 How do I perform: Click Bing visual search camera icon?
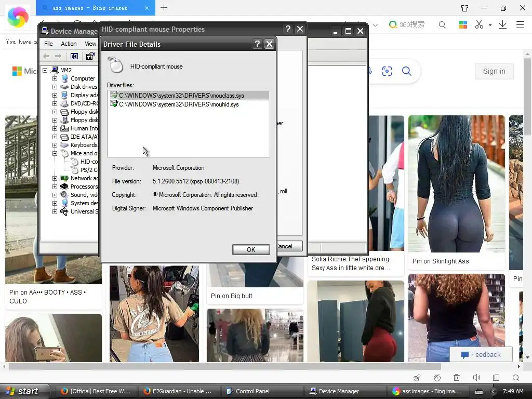387,71
